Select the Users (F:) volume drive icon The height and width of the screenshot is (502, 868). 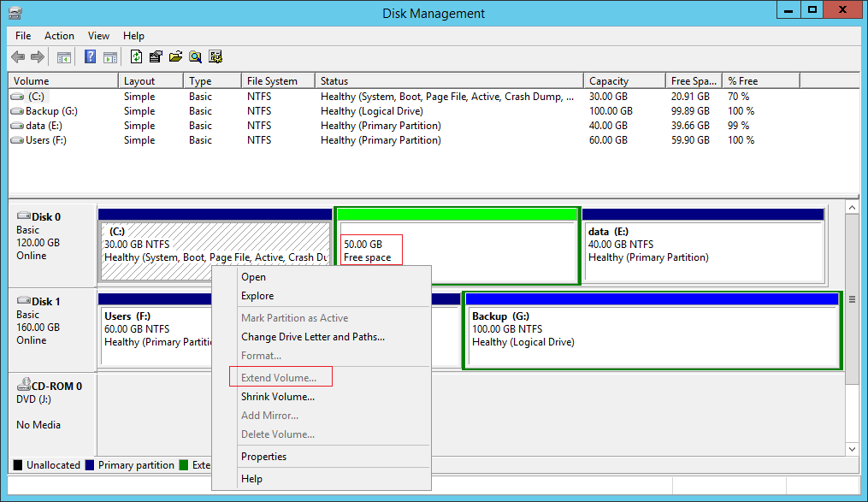click(17, 140)
